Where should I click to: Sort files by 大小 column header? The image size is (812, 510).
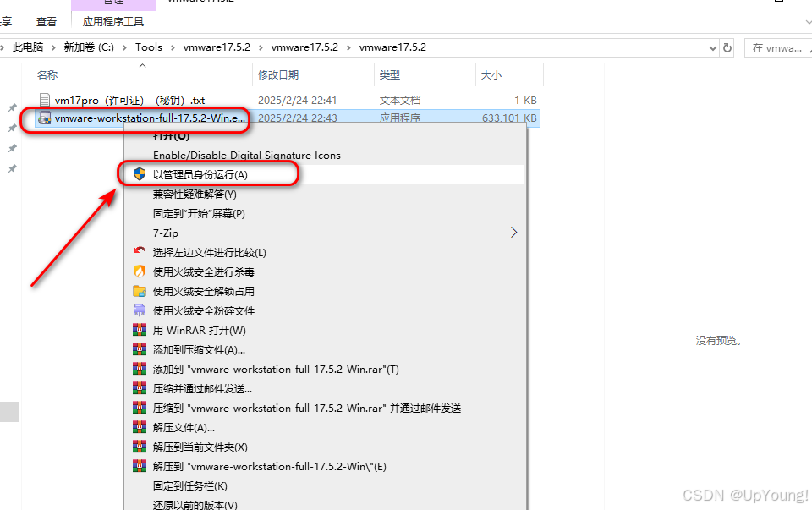tap(491, 75)
